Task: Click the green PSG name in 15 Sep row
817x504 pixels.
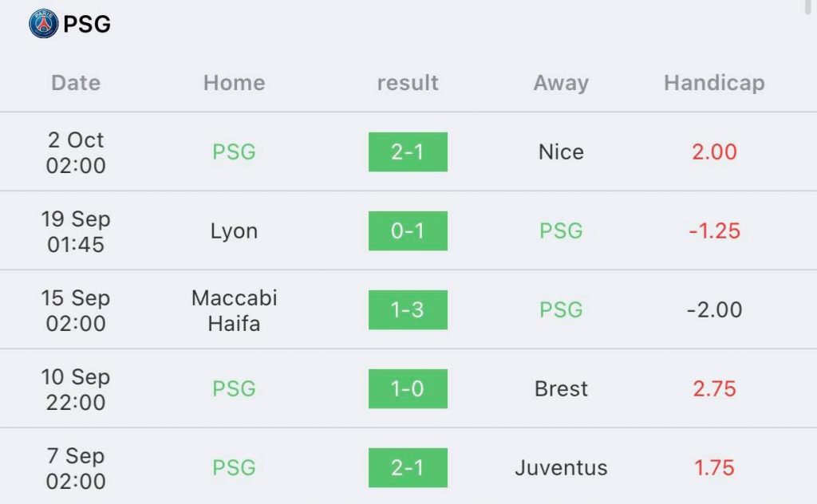Action: [x=561, y=309]
